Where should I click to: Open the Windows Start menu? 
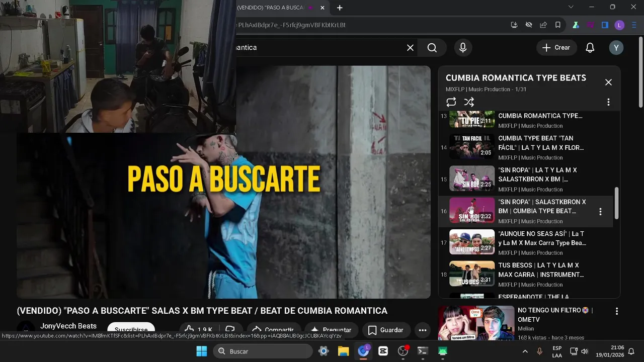201,351
